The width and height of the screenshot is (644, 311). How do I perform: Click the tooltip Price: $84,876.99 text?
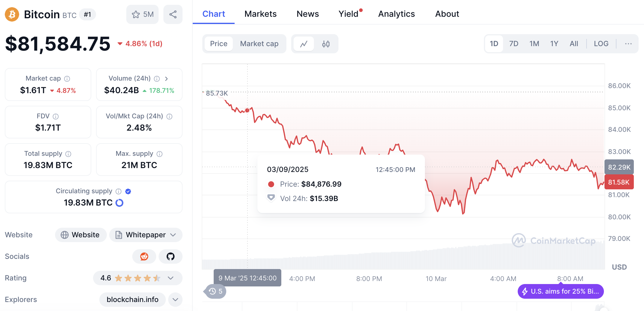point(311,184)
